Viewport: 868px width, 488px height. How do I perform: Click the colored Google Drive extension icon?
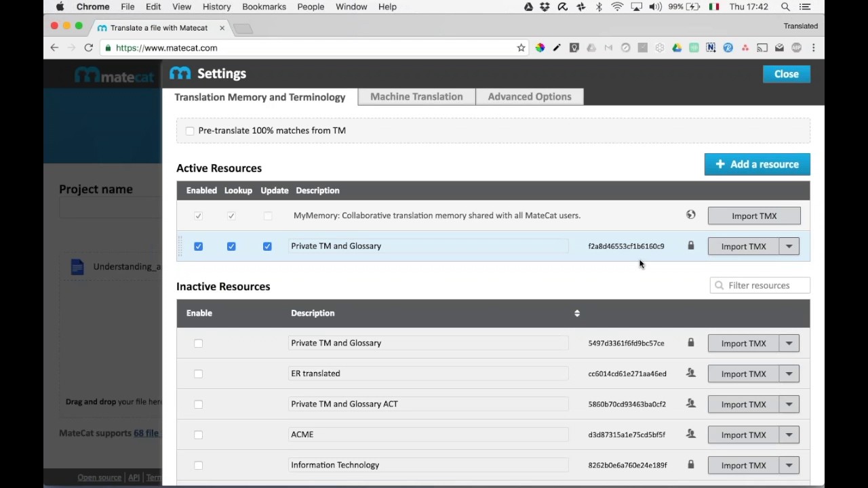point(677,48)
